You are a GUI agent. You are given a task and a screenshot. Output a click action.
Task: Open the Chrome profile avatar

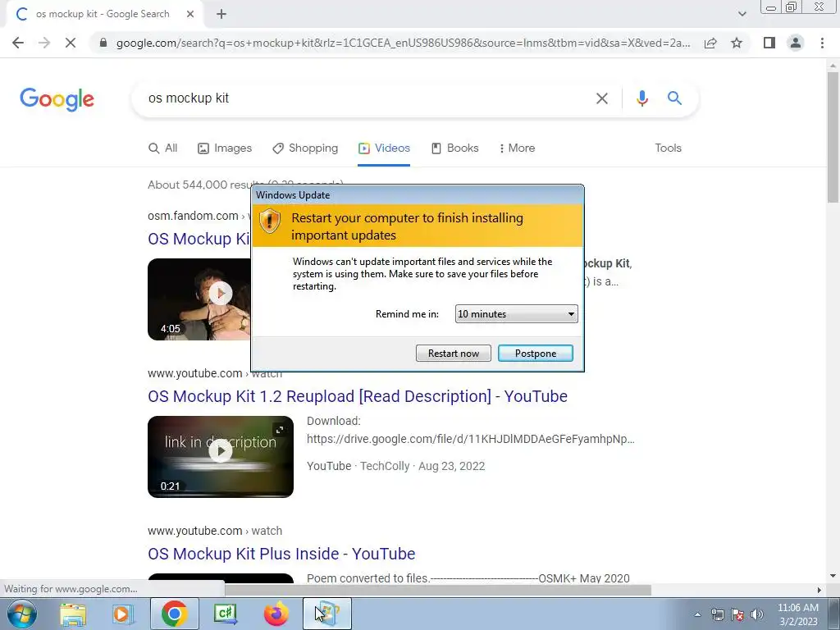(796, 43)
